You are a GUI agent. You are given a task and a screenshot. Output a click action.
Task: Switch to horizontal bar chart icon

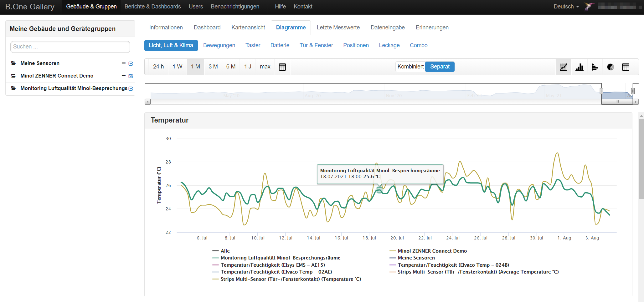(x=595, y=67)
